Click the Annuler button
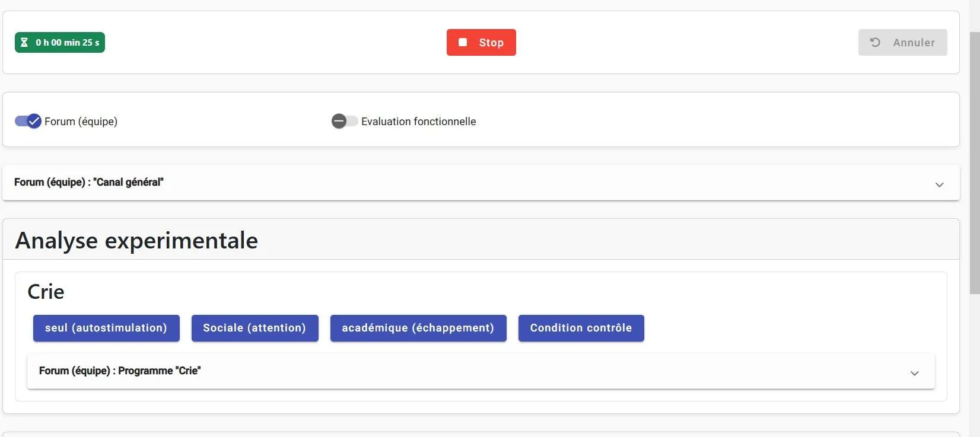 click(x=902, y=43)
